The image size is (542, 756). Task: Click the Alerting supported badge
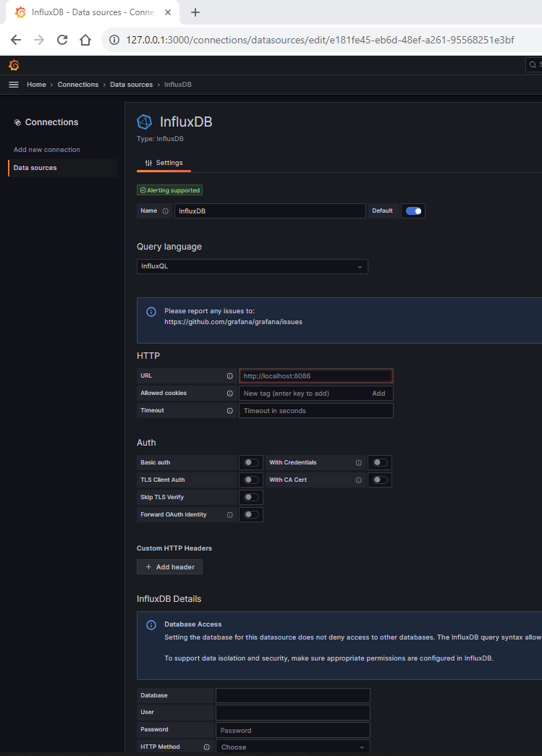(170, 190)
